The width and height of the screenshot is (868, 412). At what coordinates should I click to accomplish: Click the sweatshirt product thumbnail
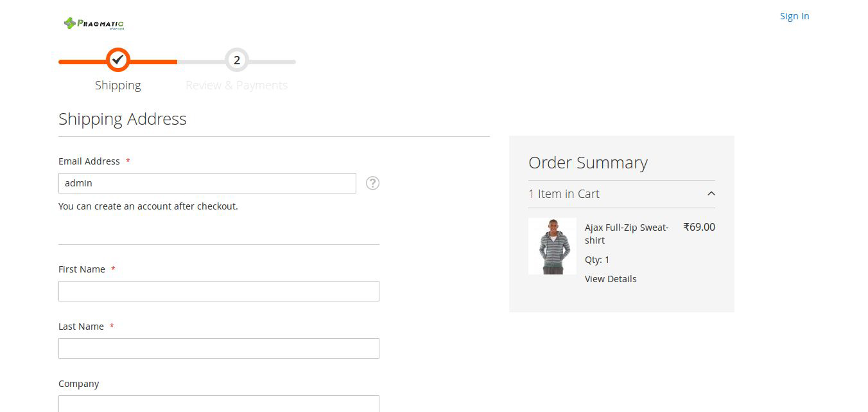pyautogui.click(x=552, y=246)
